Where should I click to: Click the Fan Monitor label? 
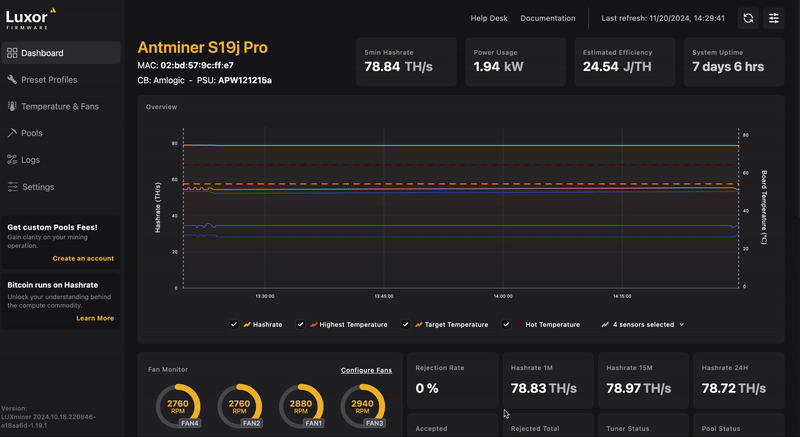[168, 370]
